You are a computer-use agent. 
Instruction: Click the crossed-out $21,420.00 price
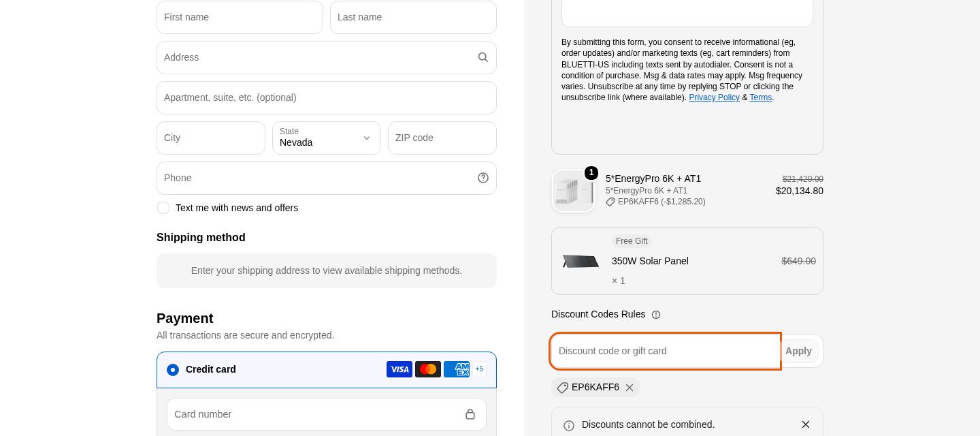[803, 179]
